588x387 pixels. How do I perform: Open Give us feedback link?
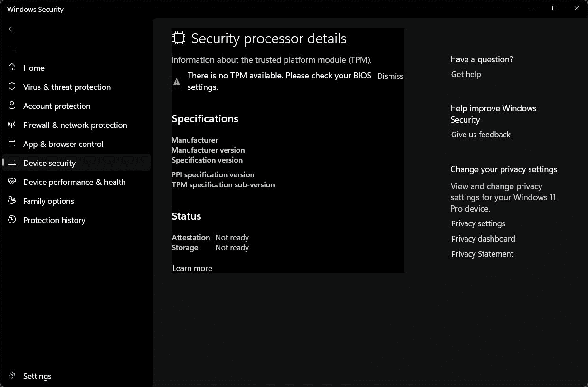tap(481, 135)
